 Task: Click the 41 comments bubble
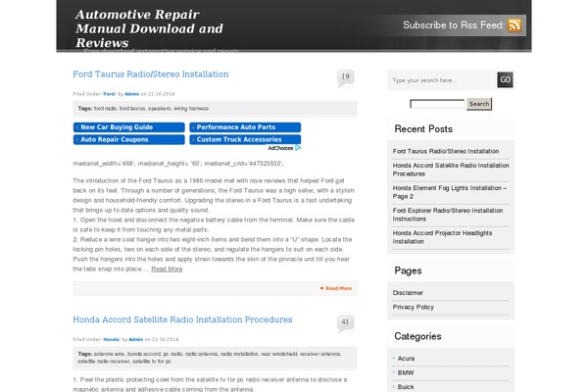(x=345, y=322)
